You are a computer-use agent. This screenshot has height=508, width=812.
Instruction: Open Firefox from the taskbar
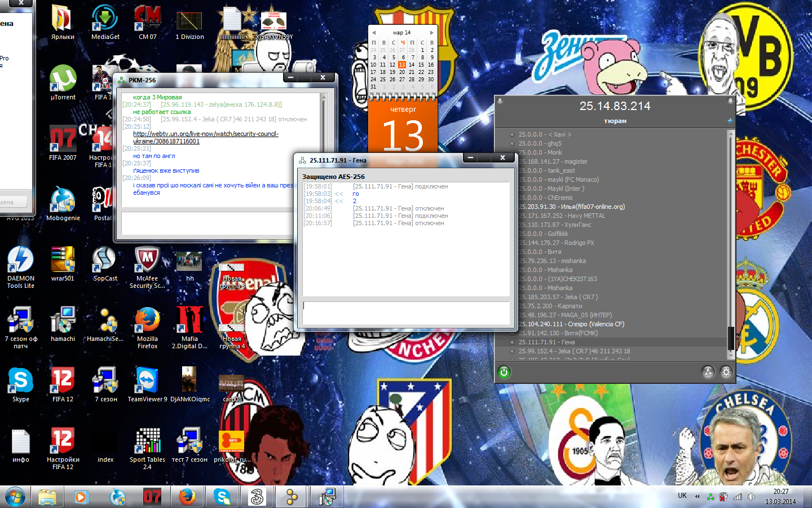click(x=187, y=497)
